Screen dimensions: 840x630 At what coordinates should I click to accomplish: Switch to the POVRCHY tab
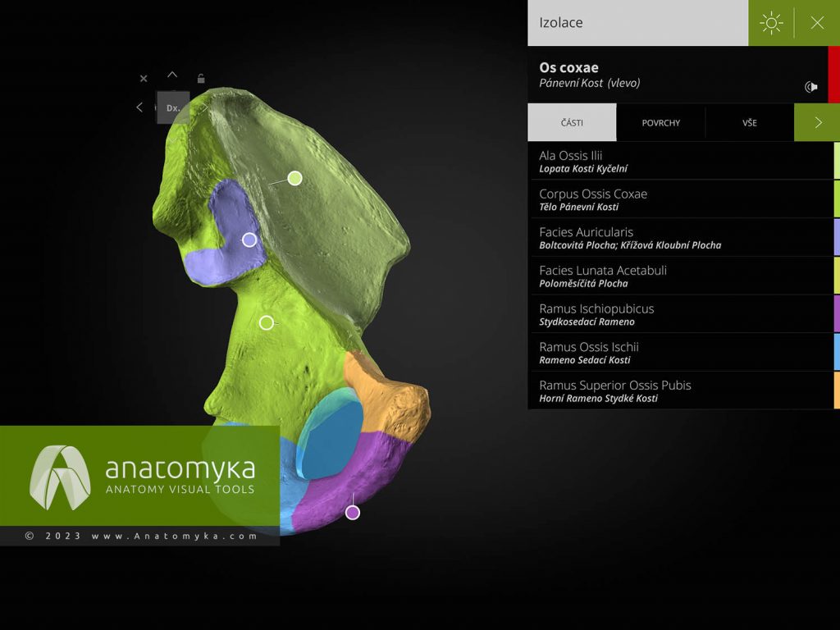click(660, 121)
